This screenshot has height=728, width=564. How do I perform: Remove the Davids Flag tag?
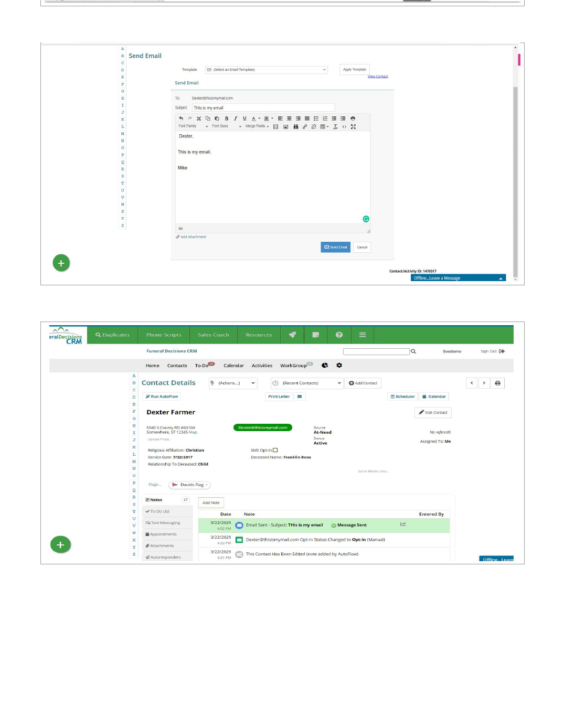(x=207, y=485)
